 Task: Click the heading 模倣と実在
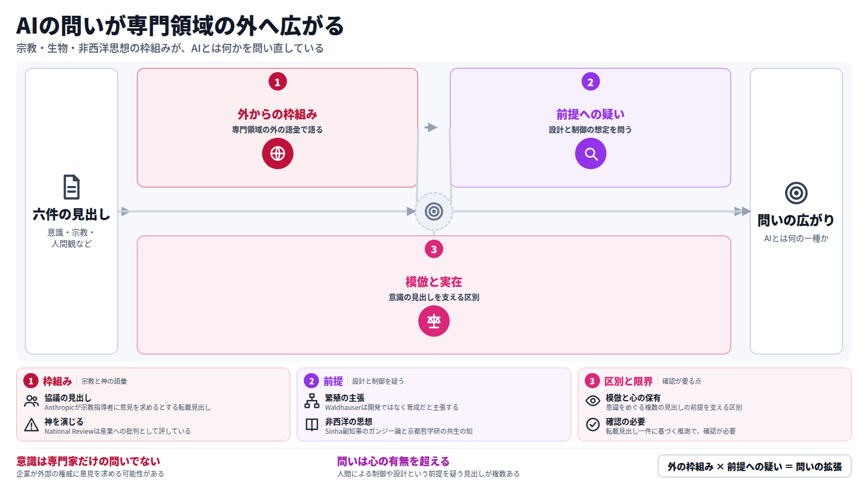coord(434,282)
